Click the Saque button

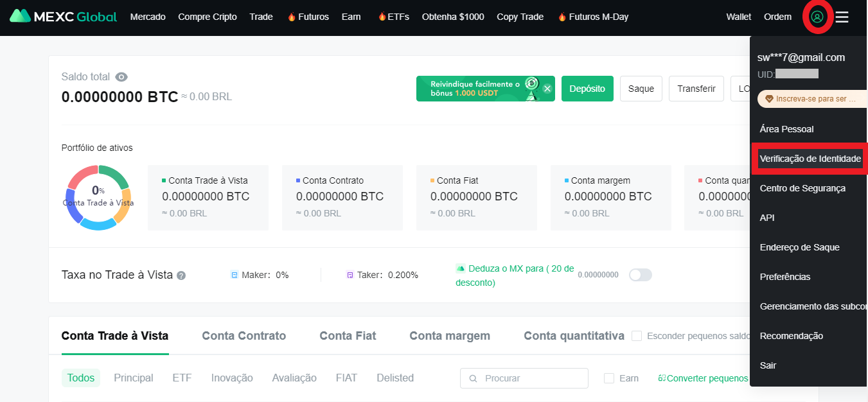[641, 89]
